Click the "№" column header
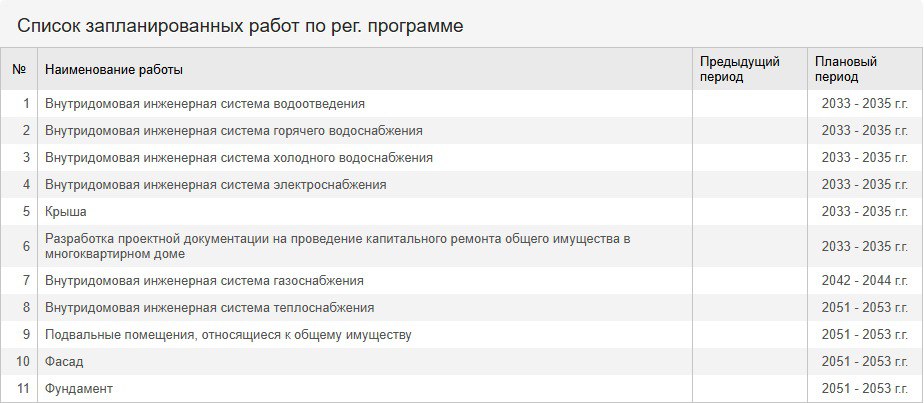 click(19, 70)
